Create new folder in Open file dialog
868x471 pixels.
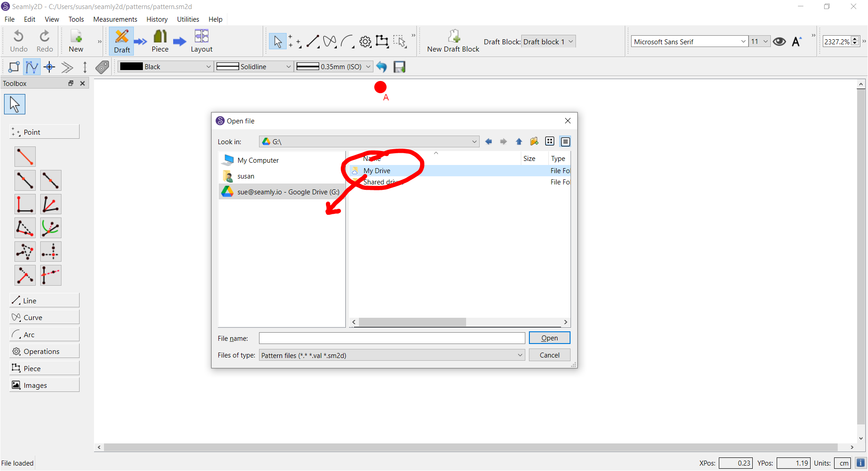coord(534,142)
